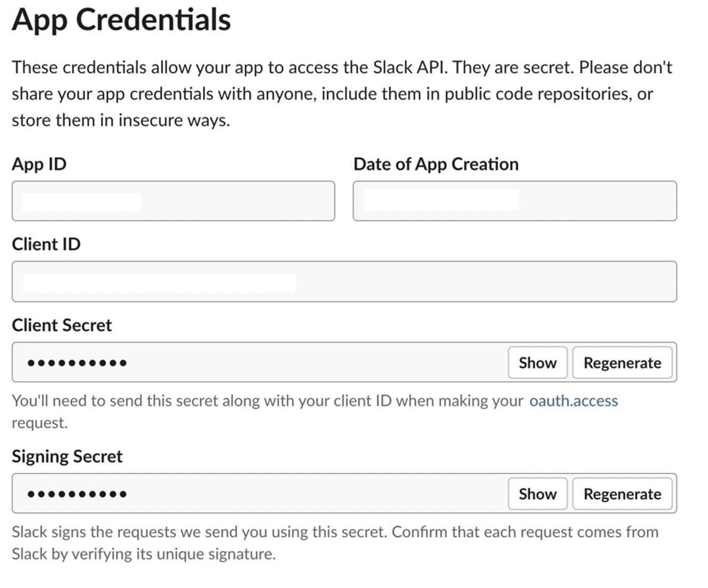Regenerate the Signing Secret
The width and height of the screenshot is (708, 588).
tap(622, 494)
